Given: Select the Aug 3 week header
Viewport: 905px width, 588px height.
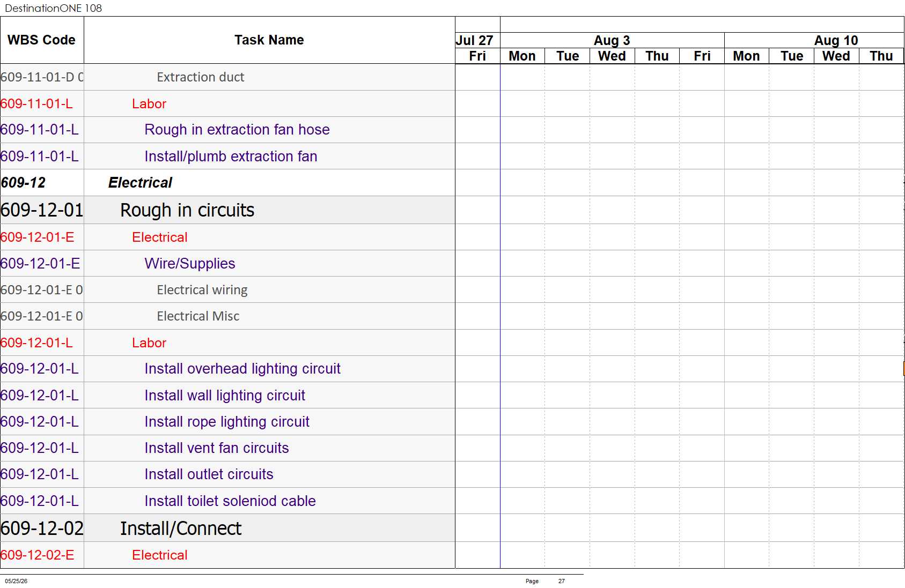Looking at the screenshot, I should (x=612, y=41).
